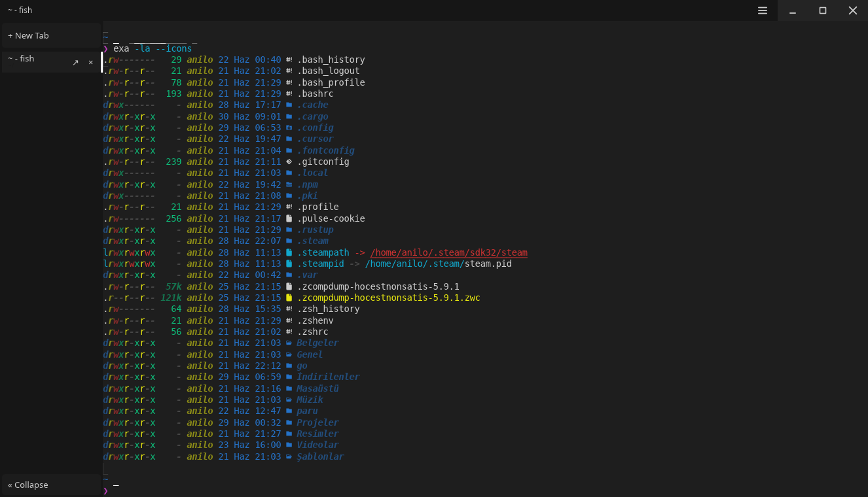Click the directory name .pki

click(x=307, y=196)
